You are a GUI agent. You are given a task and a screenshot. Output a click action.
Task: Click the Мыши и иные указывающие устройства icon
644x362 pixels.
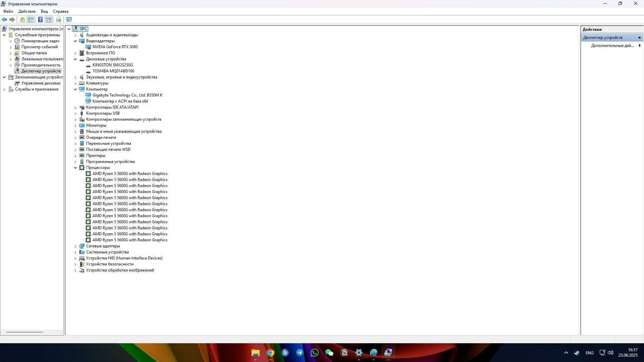[x=82, y=131]
